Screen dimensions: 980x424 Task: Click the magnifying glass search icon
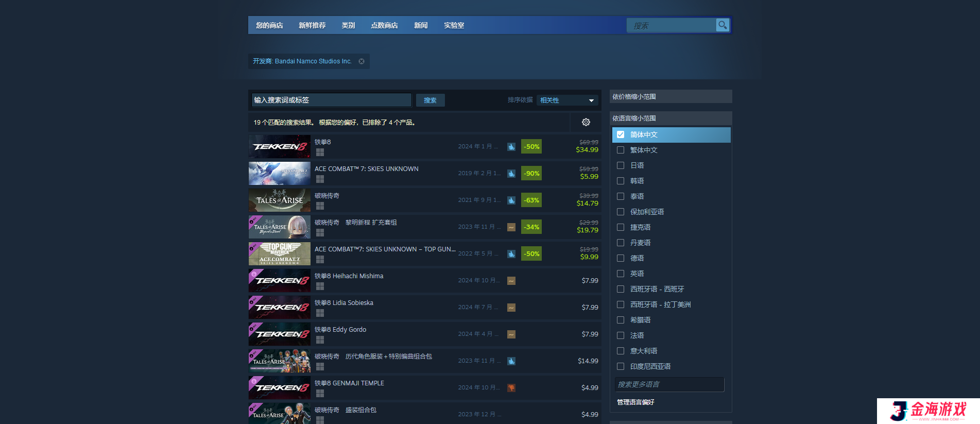(723, 25)
